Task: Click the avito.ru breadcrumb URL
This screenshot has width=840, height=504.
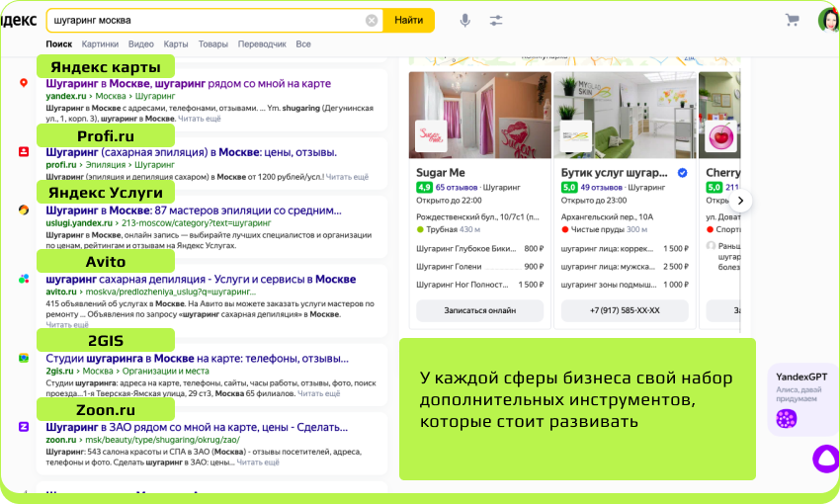Action: tap(150, 292)
